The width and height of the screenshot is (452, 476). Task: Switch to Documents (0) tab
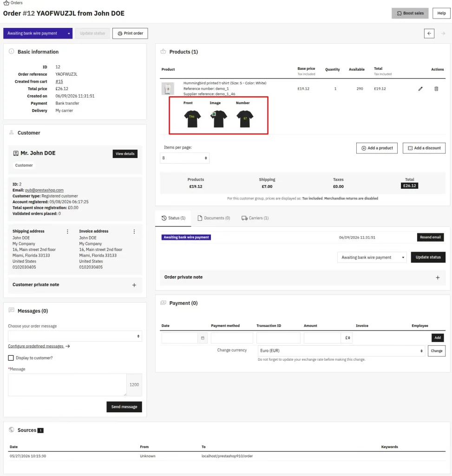[x=214, y=218]
